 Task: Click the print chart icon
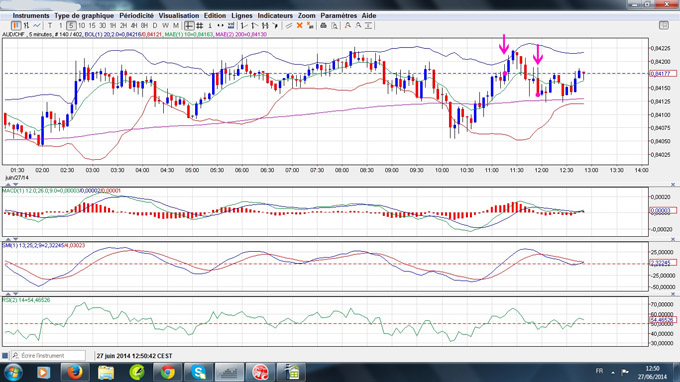[323, 26]
